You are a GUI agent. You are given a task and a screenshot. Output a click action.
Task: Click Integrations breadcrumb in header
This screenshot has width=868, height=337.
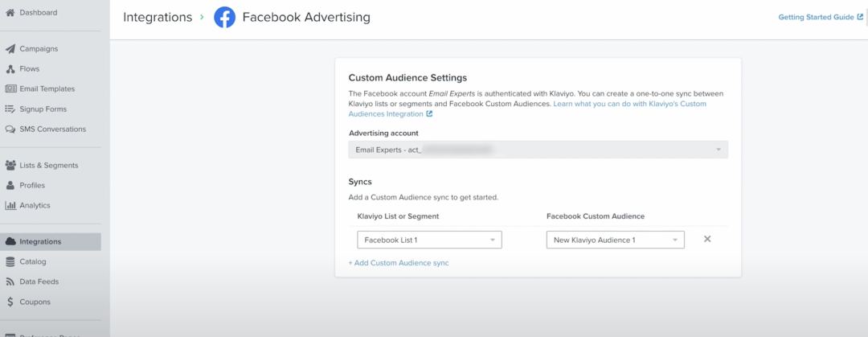click(x=157, y=17)
